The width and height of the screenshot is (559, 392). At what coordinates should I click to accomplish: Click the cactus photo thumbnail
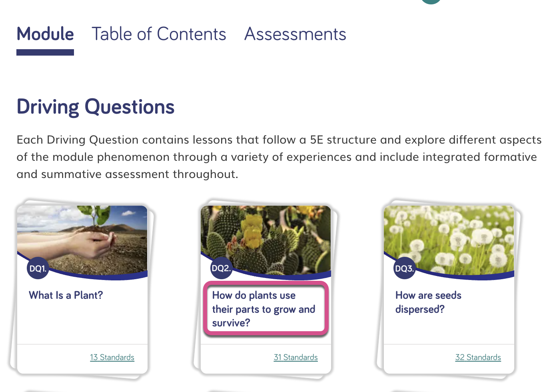266,240
